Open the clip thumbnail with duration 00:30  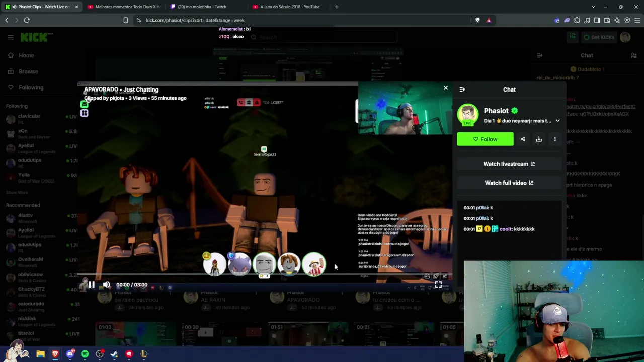click(222, 334)
